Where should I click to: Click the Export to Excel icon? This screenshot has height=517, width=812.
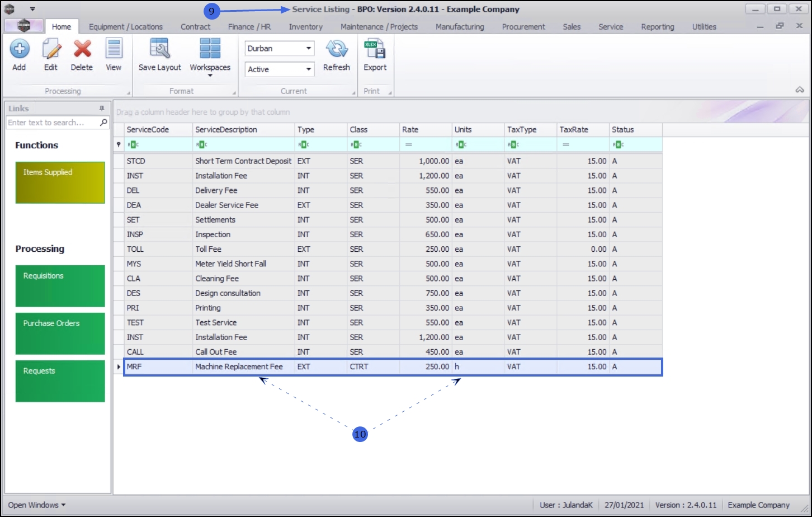[375, 50]
